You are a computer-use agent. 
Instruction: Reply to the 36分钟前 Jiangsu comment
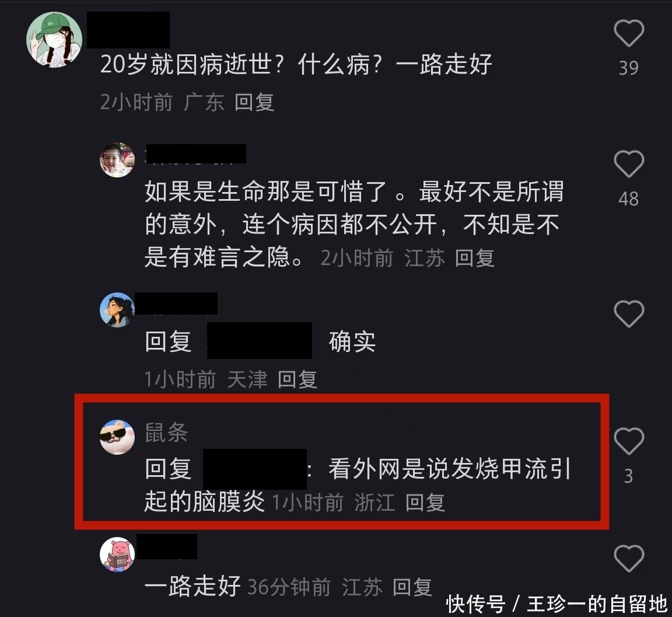412,587
